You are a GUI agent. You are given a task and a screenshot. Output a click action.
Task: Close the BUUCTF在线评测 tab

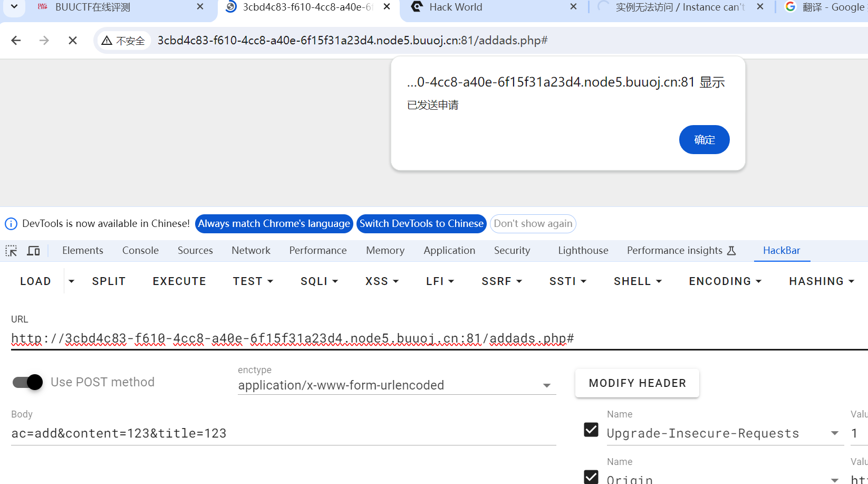[200, 7]
